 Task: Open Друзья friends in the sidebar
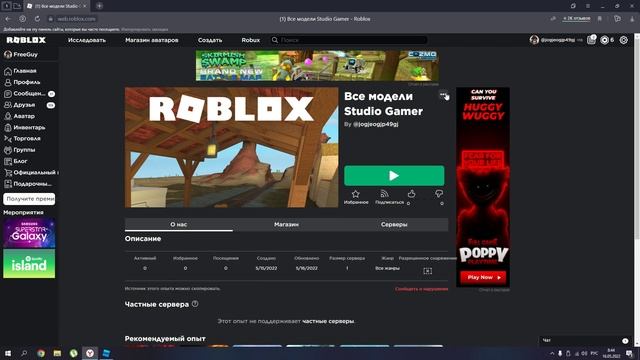click(29, 105)
